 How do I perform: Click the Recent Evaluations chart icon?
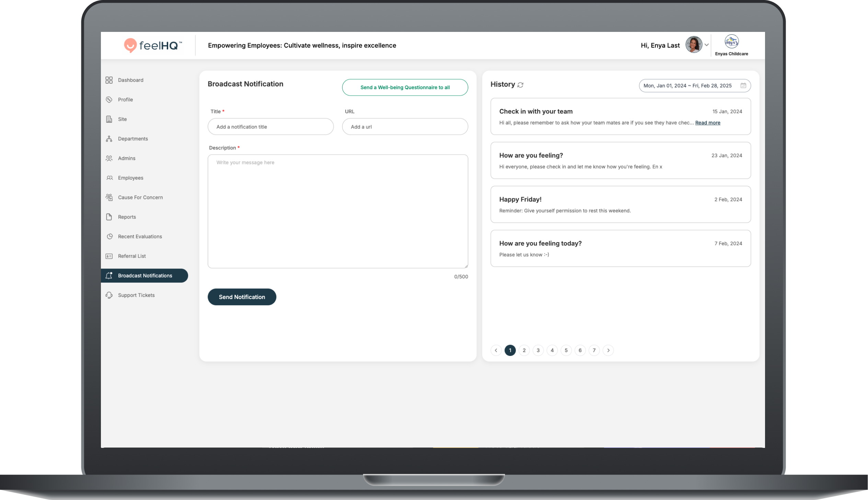pyautogui.click(x=109, y=236)
